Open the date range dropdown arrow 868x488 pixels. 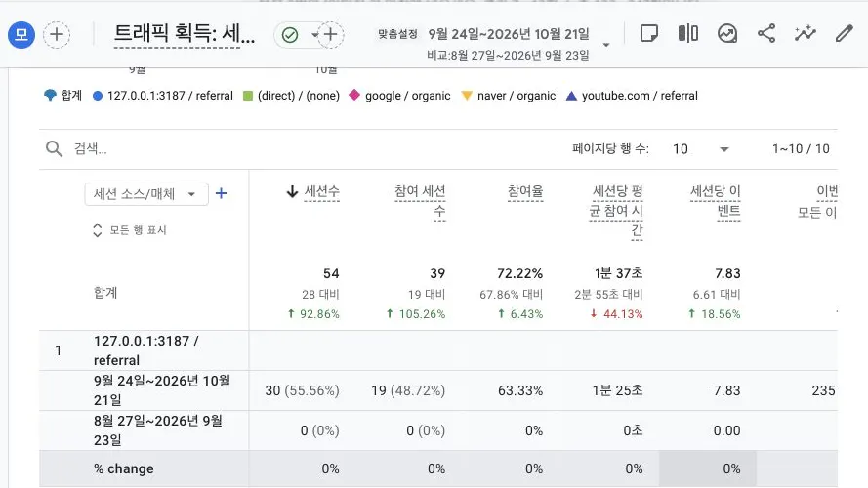pos(606,45)
